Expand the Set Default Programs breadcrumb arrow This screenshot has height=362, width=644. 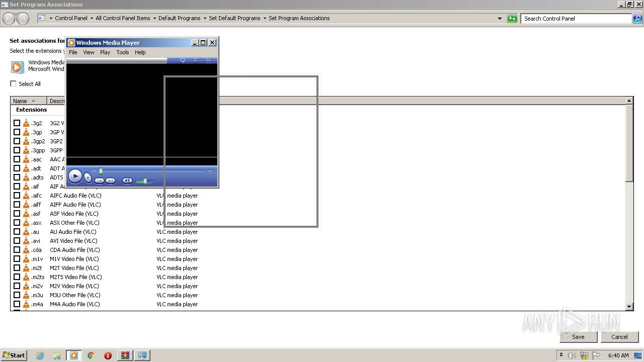pyautogui.click(x=265, y=18)
